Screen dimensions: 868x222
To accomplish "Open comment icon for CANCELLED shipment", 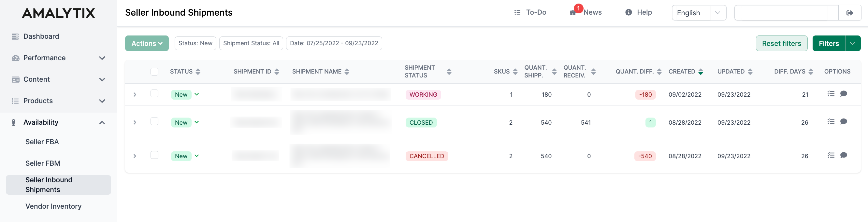I will pos(844,155).
